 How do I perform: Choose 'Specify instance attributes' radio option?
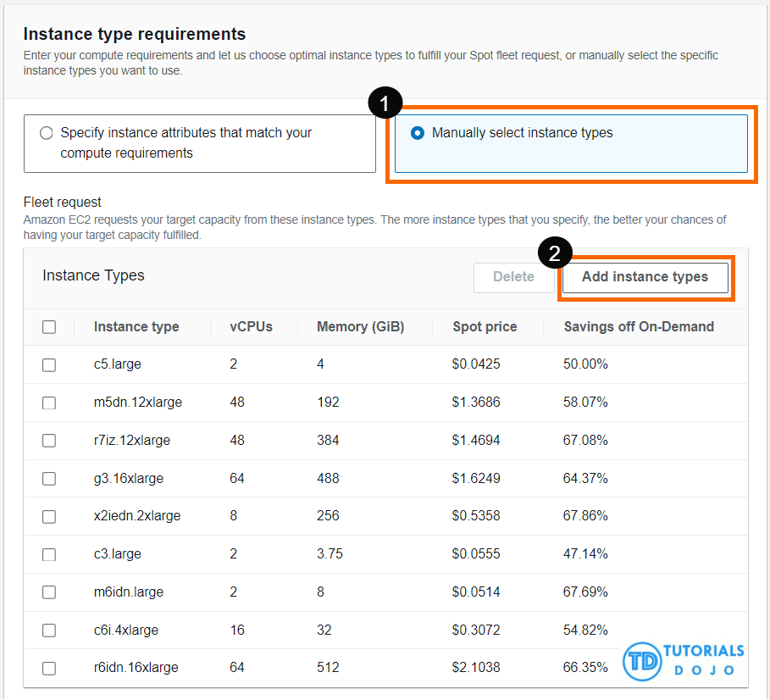[x=46, y=133]
